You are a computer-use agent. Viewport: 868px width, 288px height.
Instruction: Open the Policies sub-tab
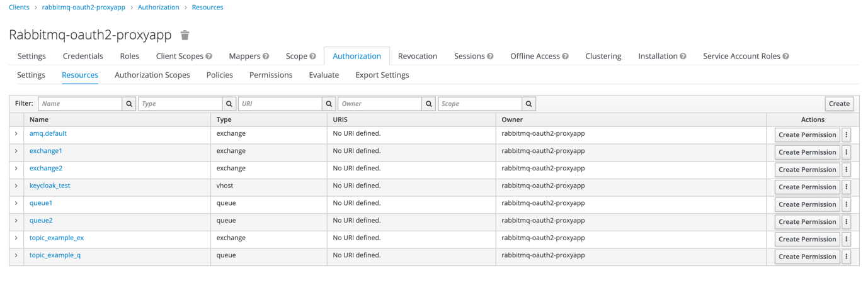[219, 75]
